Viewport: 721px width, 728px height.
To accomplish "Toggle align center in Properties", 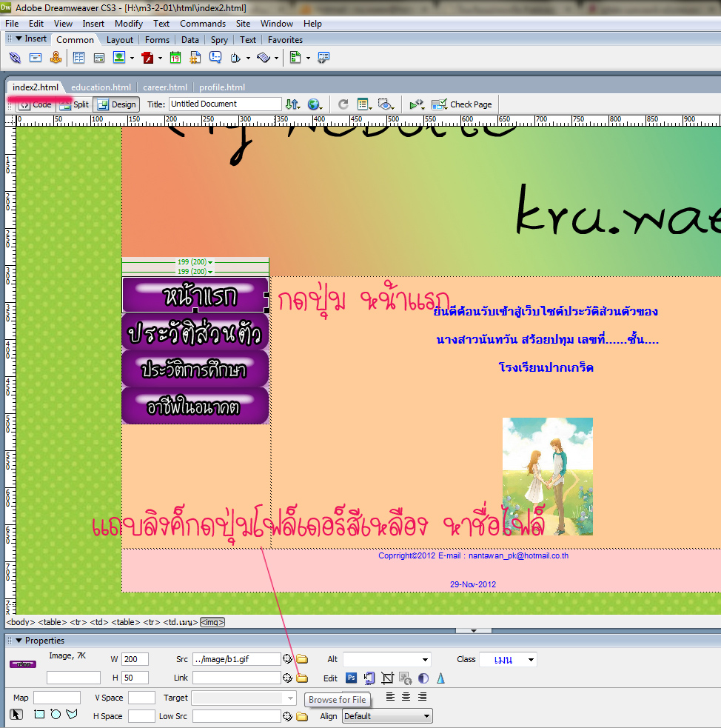I will pyautogui.click(x=406, y=697).
